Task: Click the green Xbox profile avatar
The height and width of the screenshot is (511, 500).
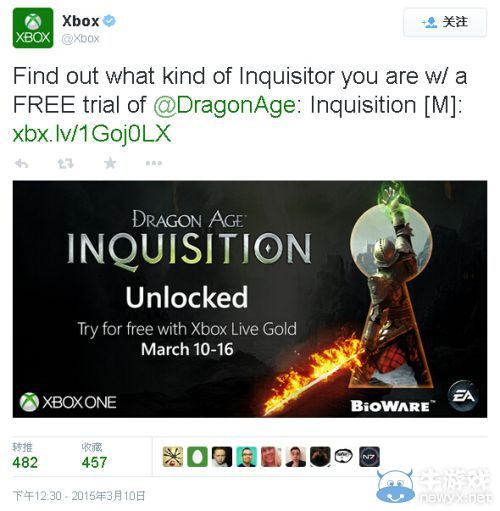Action: pyautogui.click(x=33, y=28)
